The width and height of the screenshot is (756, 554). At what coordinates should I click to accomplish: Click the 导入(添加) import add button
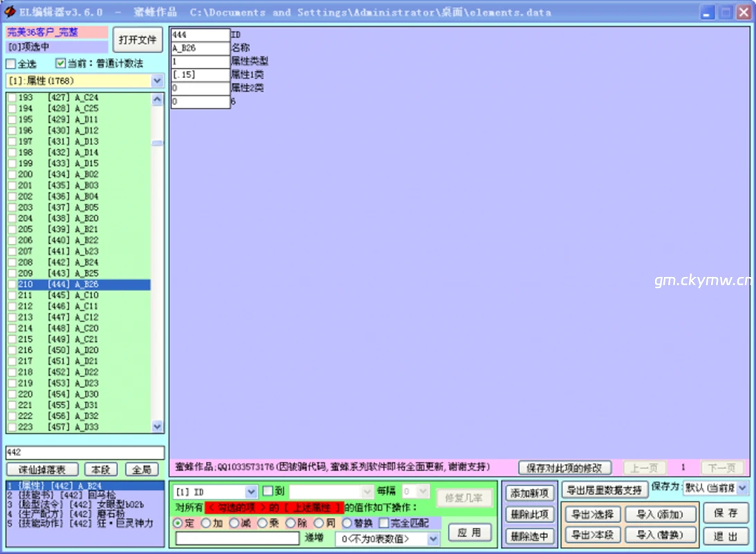pos(660,515)
